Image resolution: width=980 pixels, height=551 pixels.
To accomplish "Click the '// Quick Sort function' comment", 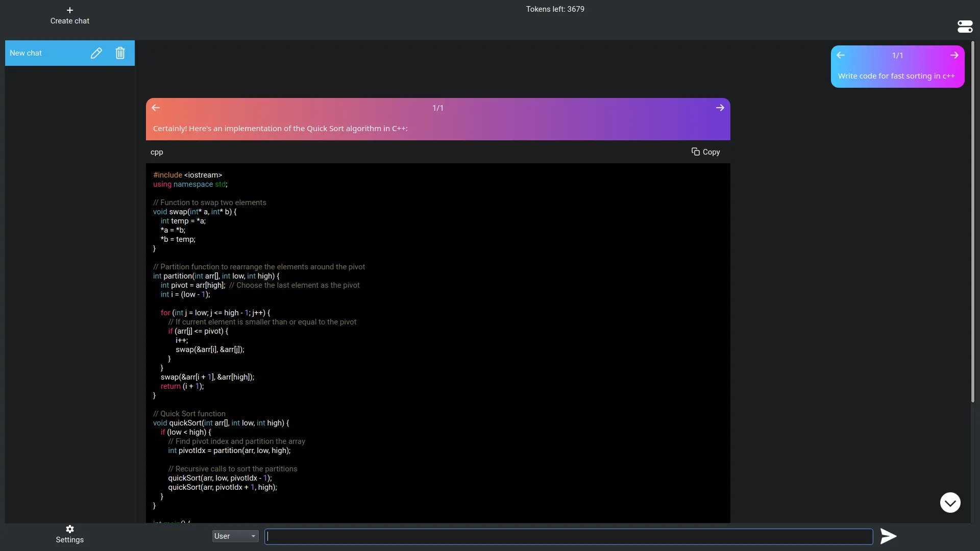I will click(189, 414).
